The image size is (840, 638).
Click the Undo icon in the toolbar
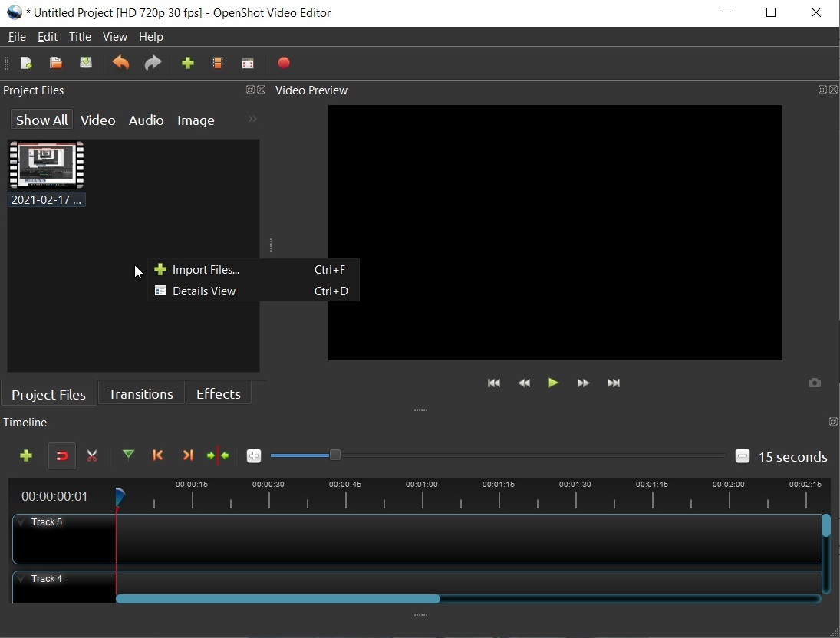[120, 63]
